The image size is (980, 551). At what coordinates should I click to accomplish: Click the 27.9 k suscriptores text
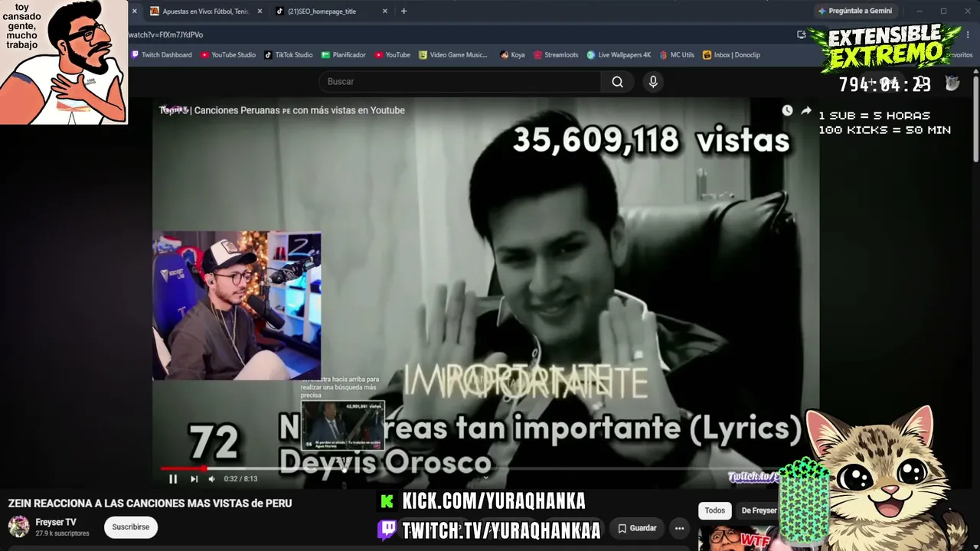point(62,533)
